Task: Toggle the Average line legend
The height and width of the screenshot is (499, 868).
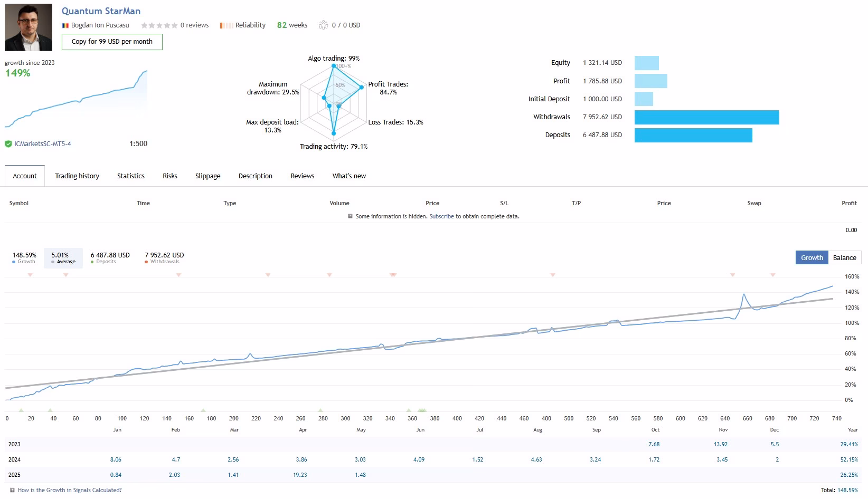Action: [63, 258]
